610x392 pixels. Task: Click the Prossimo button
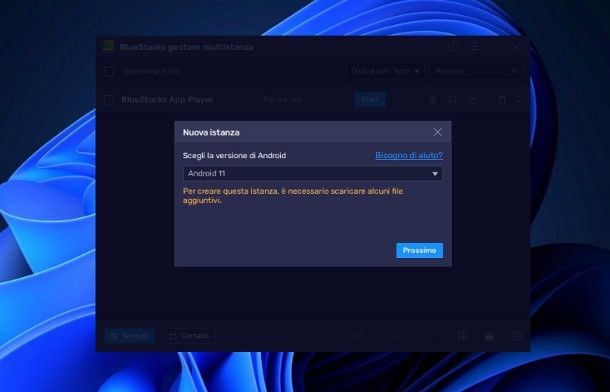tap(419, 250)
